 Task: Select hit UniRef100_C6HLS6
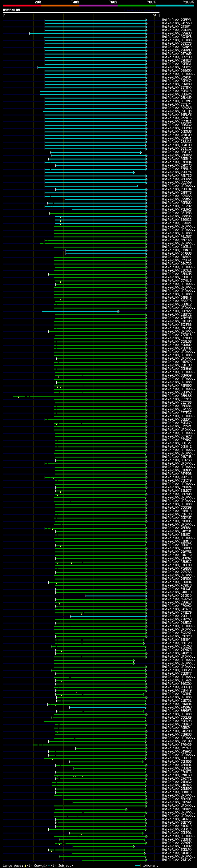tap(177, 396)
